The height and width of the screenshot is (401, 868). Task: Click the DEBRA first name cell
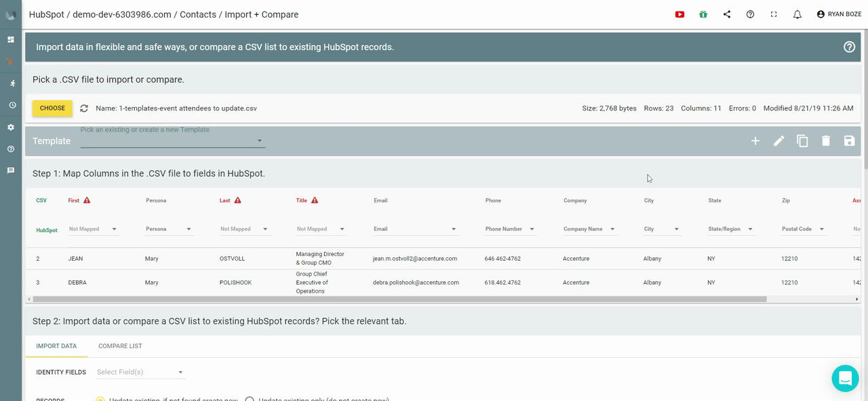coord(78,282)
